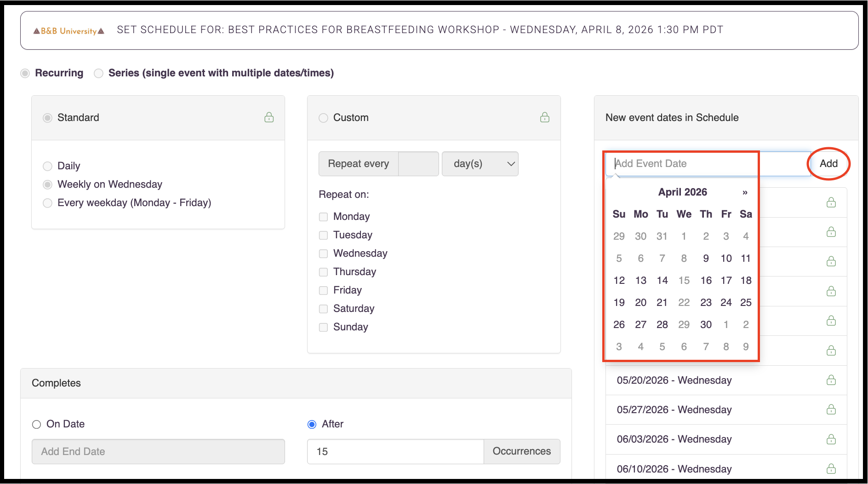Click the lock icon for 06/03/2026 - Wednesday
Viewport: 868px width, 484px height.
pos(831,439)
